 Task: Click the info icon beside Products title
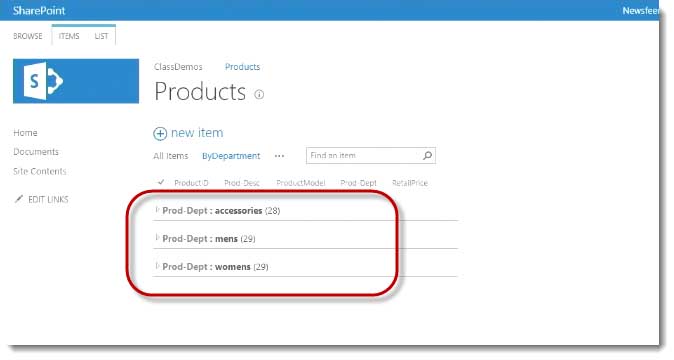(259, 95)
